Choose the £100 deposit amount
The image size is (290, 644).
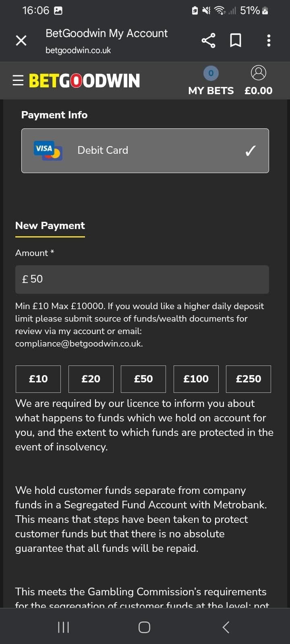click(x=196, y=379)
